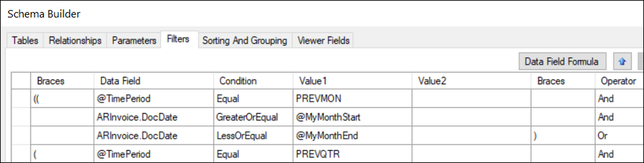Image resolution: width=644 pixels, height=163 pixels.
Task: Click the double opening braces cell
Action: 62,99
